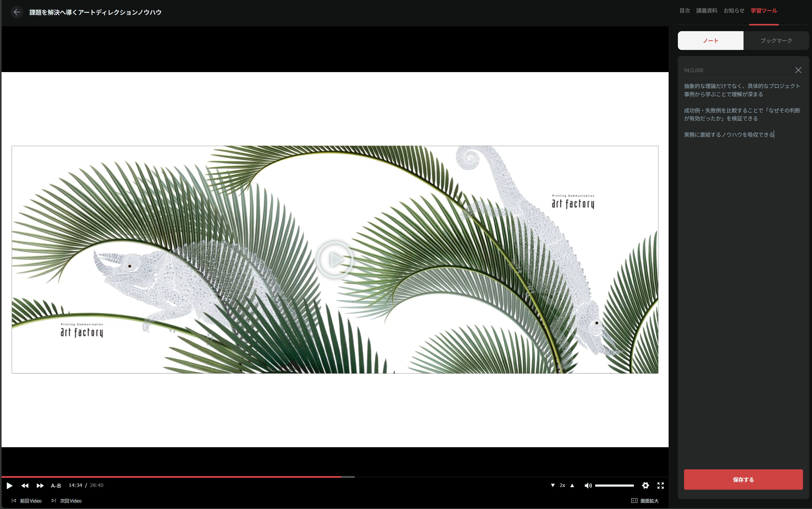Go back using the arrow icon

click(17, 12)
